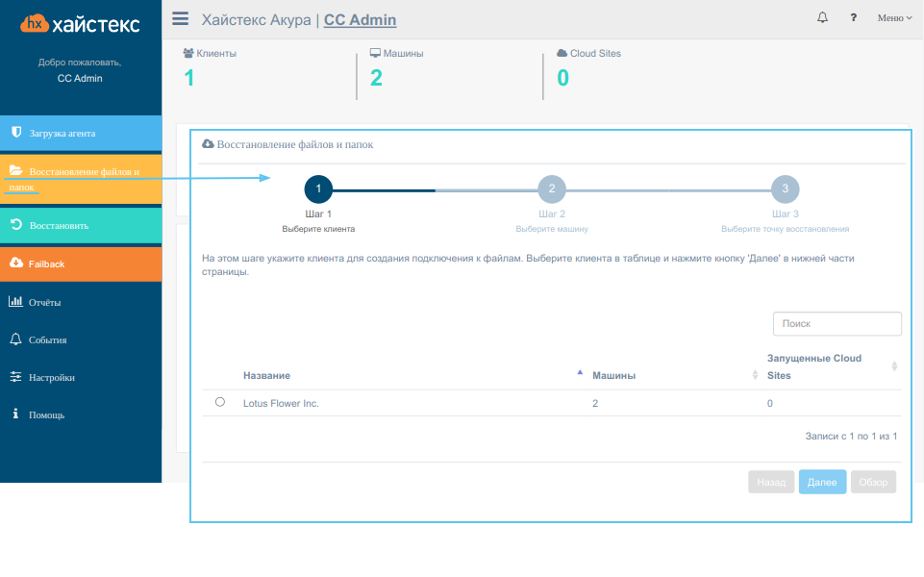Viewport: 924px width, 577px height.
Task: Follow the CC Admin link in header
Action: pos(360,20)
